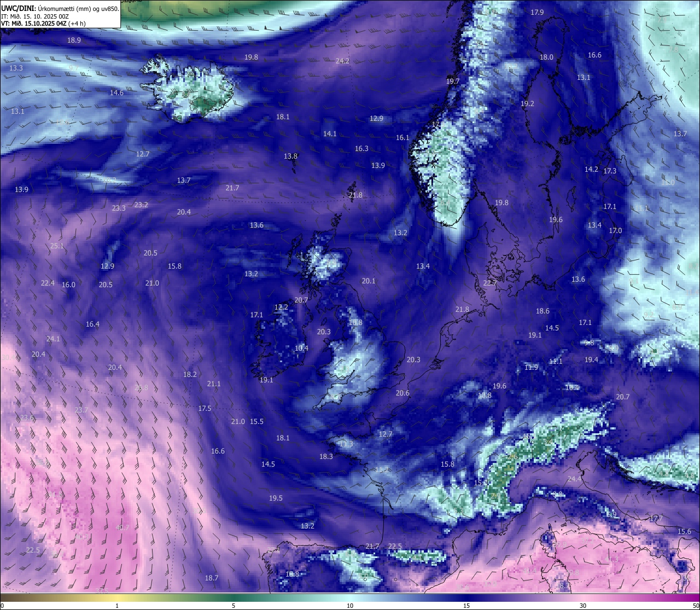The height and width of the screenshot is (610, 700).
Task: Click the 12.2 value over Northern Ireland
Action: pos(281,307)
